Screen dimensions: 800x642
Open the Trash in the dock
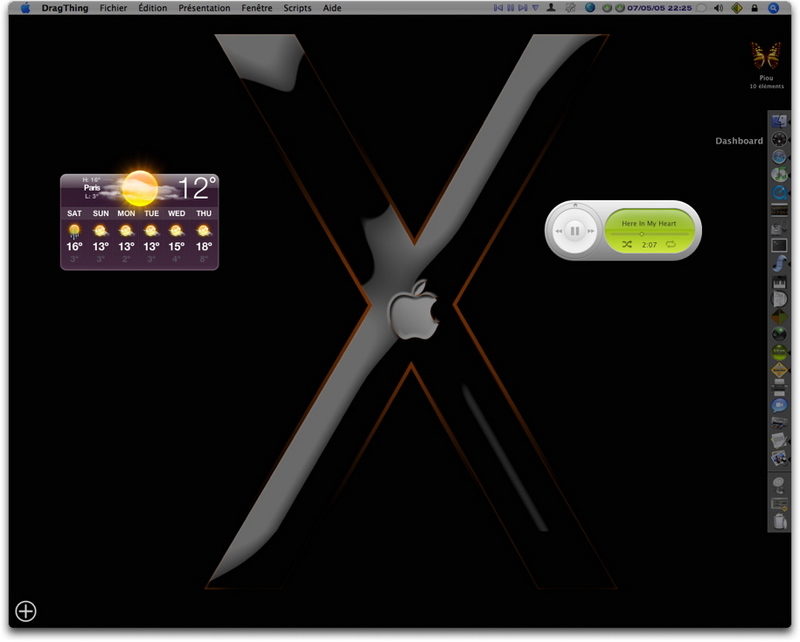779,521
